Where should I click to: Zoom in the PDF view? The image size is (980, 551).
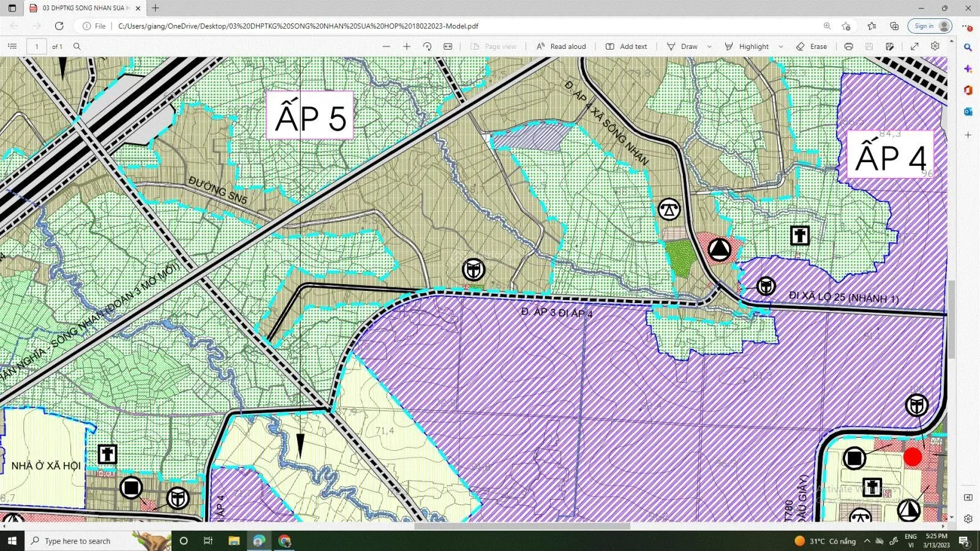click(407, 47)
